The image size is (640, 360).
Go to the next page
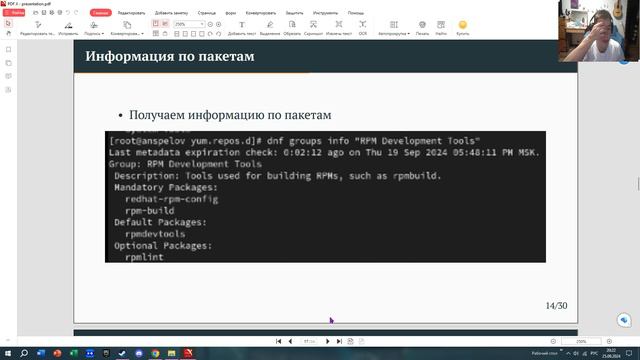pyautogui.click(x=327, y=341)
